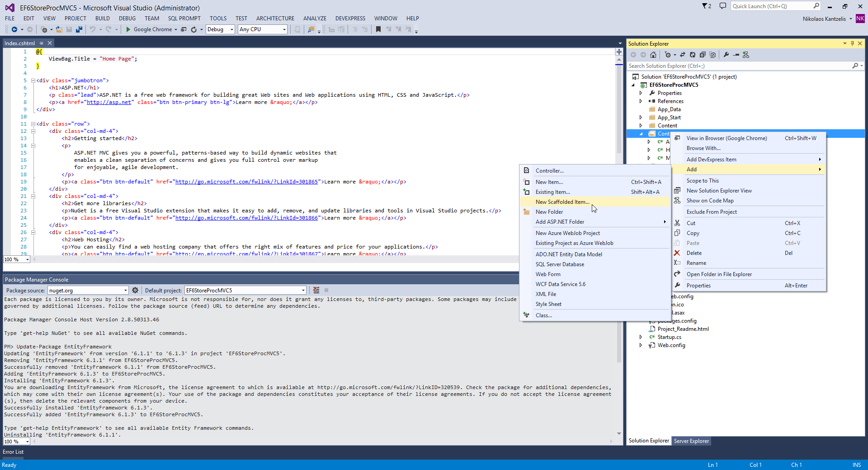This screenshot has width=868, height=470.
Task: Click the Preview Selected Items icon
Action: tap(736, 55)
